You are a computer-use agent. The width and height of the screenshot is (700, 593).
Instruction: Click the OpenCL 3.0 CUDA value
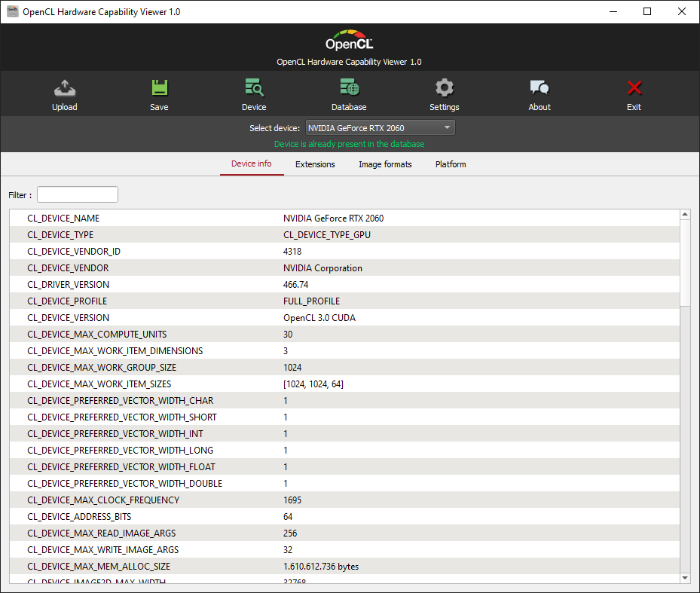coord(319,317)
